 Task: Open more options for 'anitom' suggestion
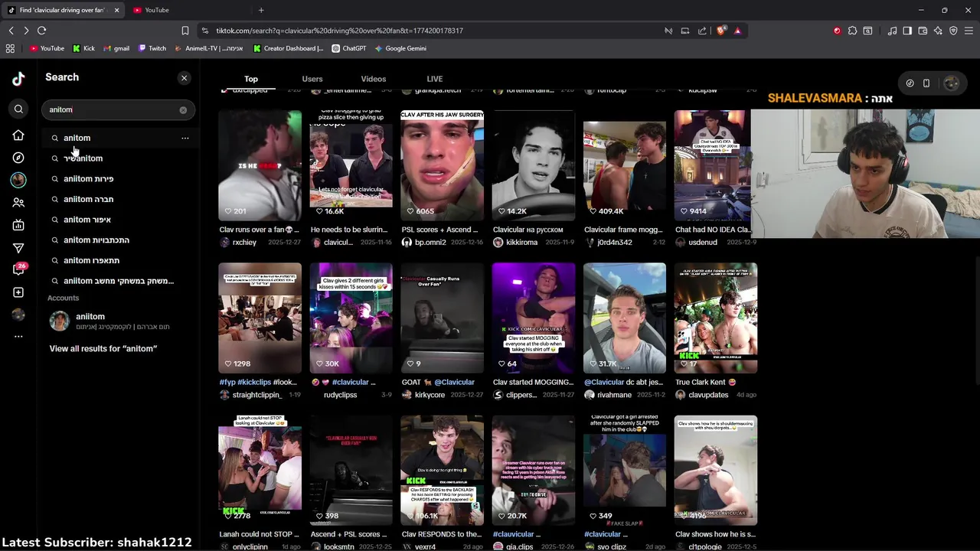(x=185, y=138)
